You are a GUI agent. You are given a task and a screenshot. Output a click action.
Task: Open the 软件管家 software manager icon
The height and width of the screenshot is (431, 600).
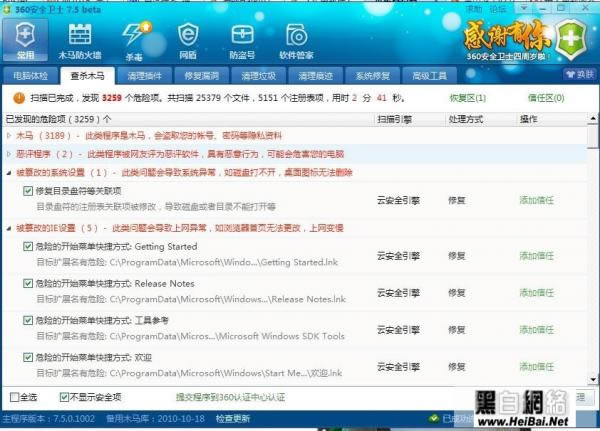296,40
